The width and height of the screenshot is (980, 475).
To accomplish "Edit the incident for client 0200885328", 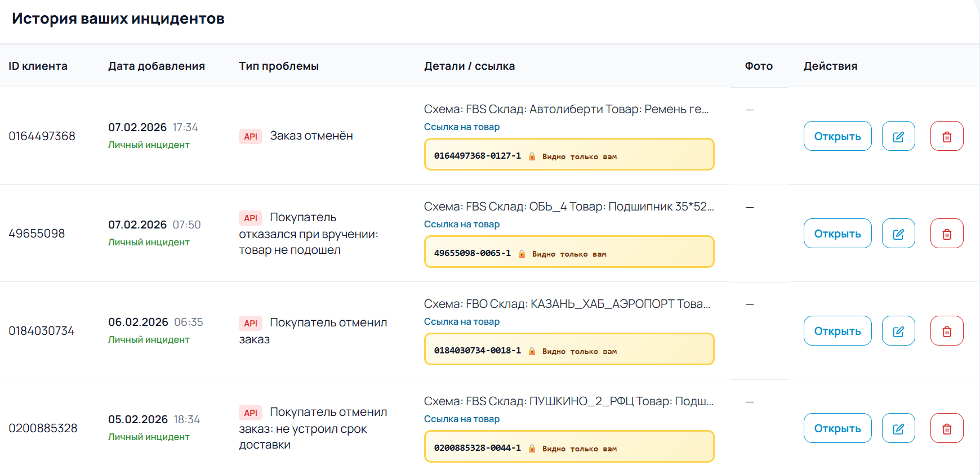I will coord(898,428).
